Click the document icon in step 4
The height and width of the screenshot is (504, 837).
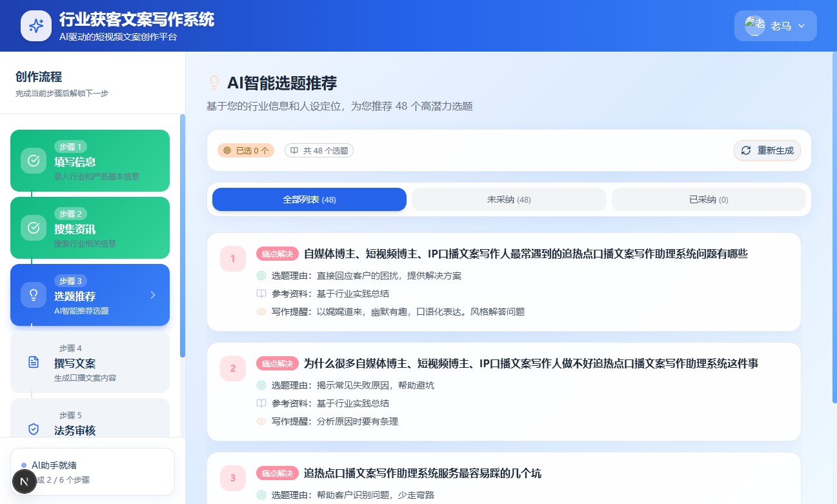[x=34, y=362]
